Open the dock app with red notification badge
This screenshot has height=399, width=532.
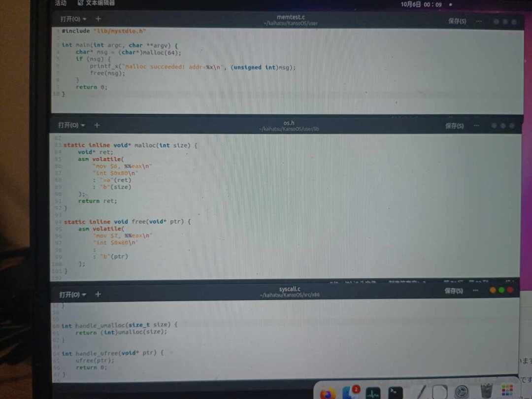pyautogui.click(x=350, y=392)
